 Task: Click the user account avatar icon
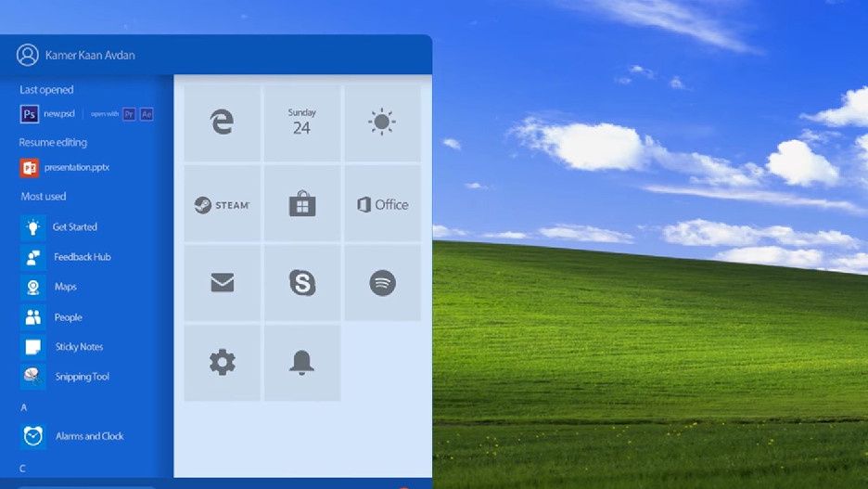click(x=28, y=55)
